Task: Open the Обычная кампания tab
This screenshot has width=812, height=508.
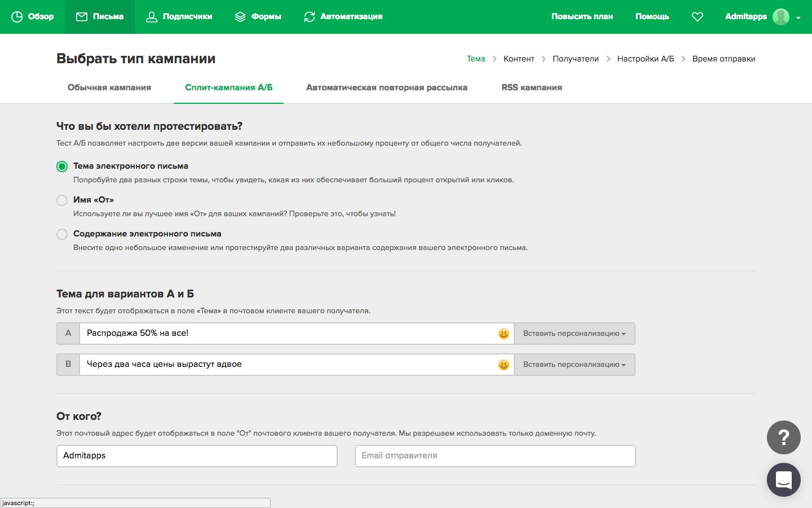Action: click(109, 87)
